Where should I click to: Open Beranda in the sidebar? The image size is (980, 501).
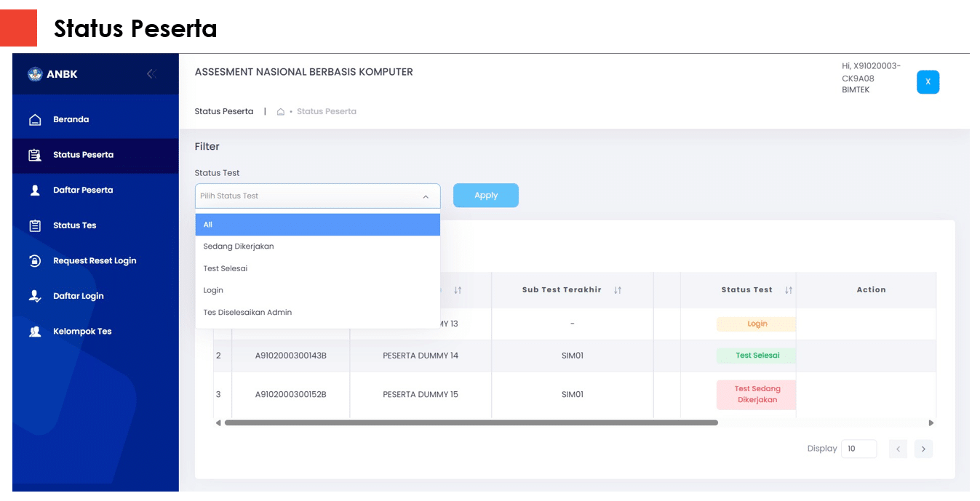click(95, 120)
